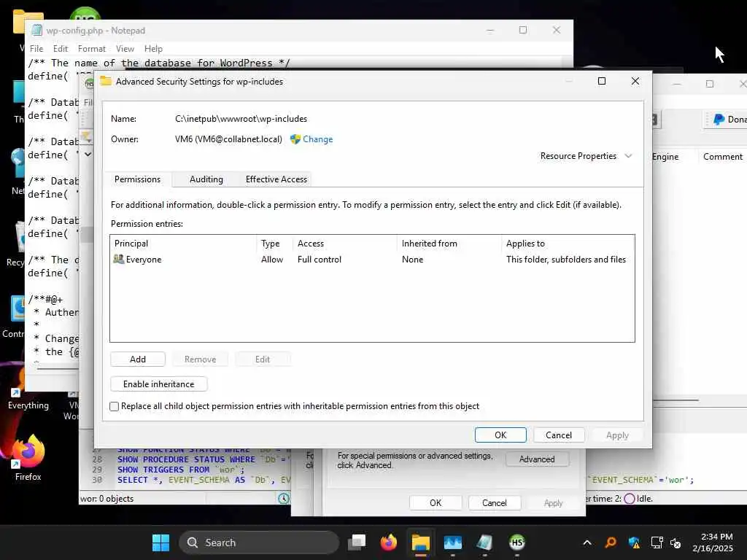Click the Idle status circle icon
Image resolution: width=747 pixels, height=560 pixels.
[630, 499]
